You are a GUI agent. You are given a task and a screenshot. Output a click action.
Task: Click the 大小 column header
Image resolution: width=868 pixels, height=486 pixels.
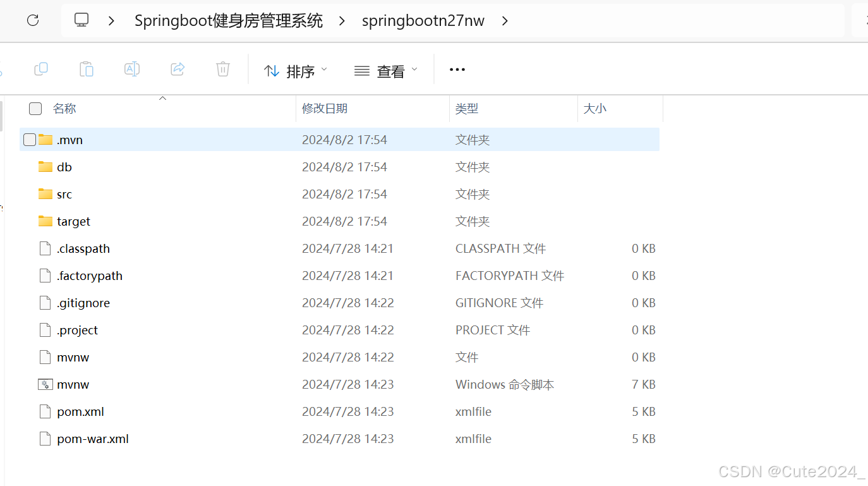click(x=594, y=108)
